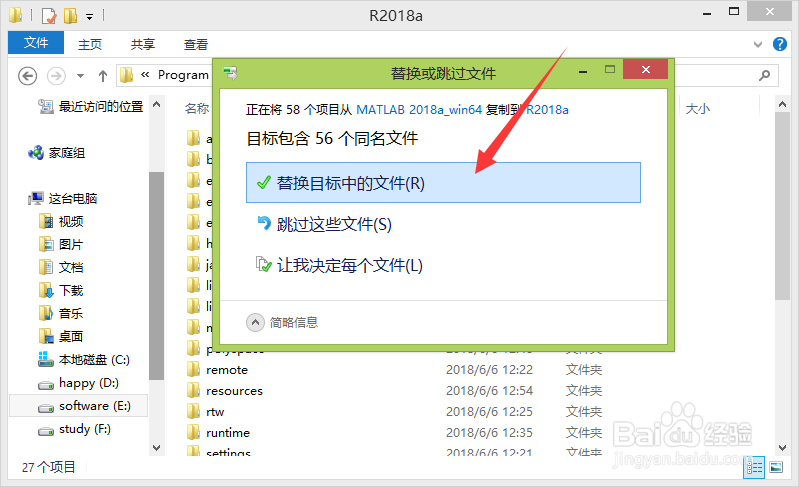Open the 文件 ribbon tab

(x=36, y=43)
